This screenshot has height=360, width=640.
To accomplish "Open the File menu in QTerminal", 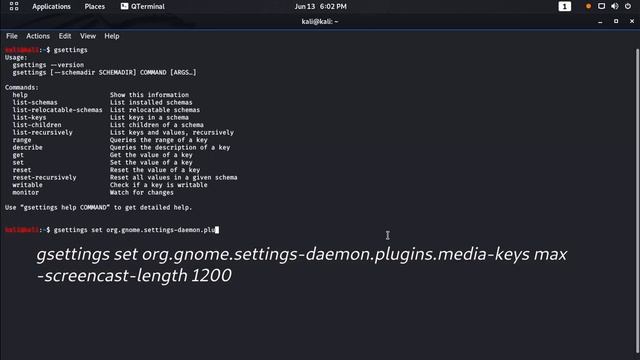I will pos(12,36).
